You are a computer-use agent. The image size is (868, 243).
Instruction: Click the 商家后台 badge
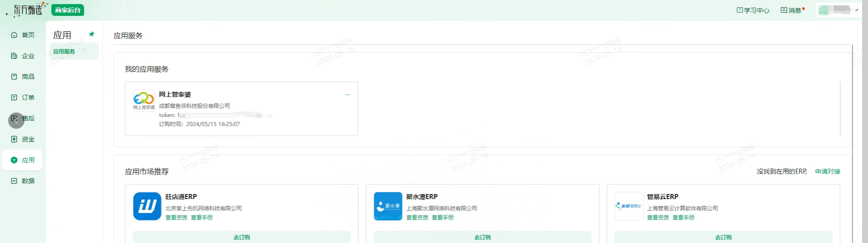pyautogui.click(x=68, y=10)
